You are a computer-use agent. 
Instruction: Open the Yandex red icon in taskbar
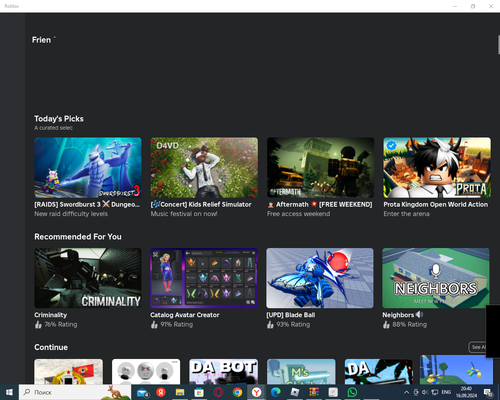click(161, 392)
